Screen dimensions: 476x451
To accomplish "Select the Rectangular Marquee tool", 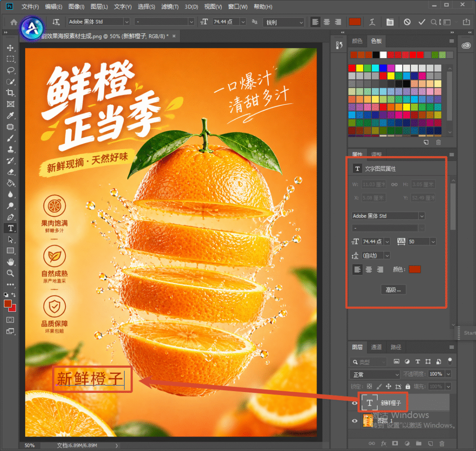I will 10,59.
